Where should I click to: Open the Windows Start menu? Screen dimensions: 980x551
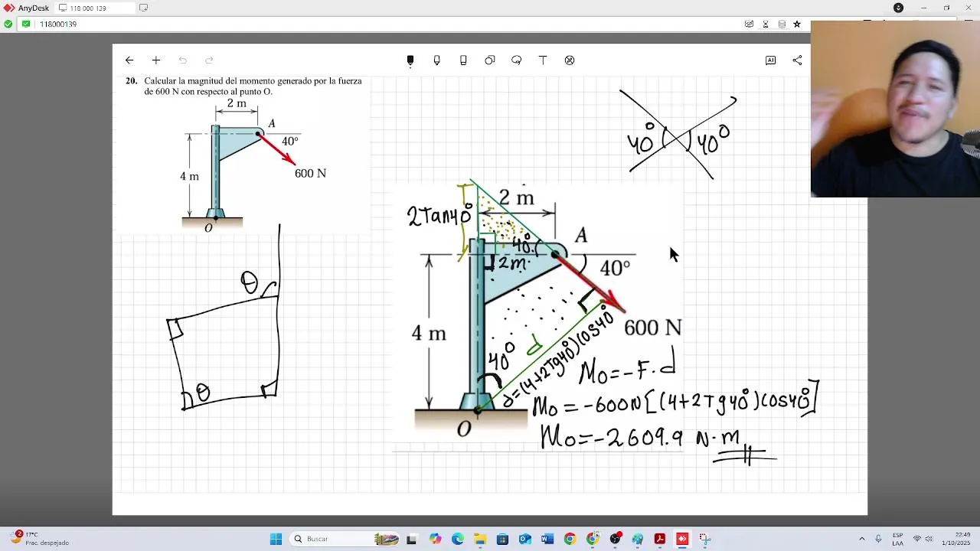[x=276, y=539]
